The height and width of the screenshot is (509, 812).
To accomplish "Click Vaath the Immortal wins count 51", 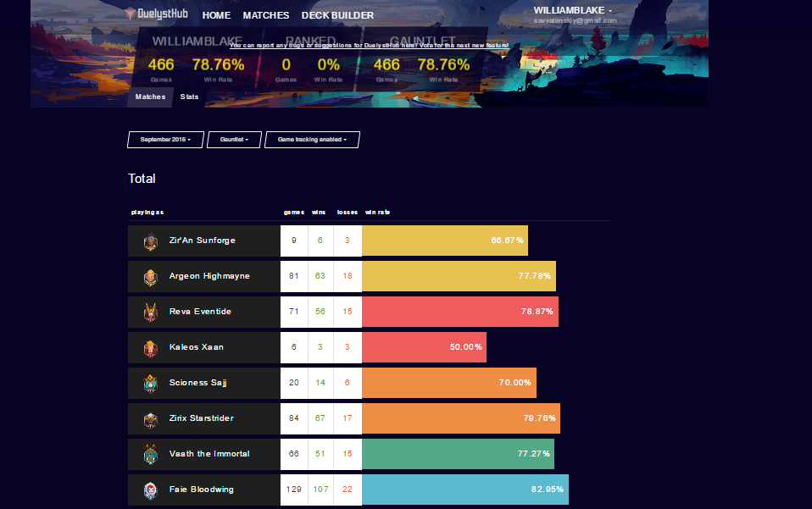I will [320, 454].
